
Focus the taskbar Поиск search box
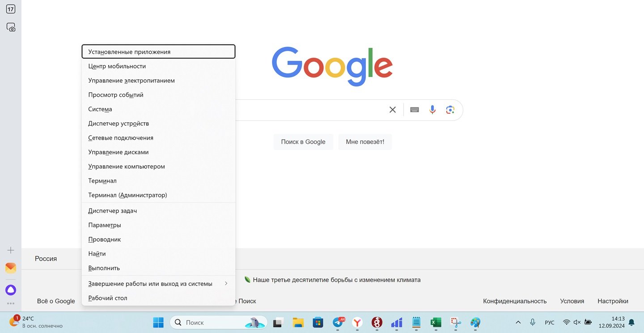pos(219,322)
